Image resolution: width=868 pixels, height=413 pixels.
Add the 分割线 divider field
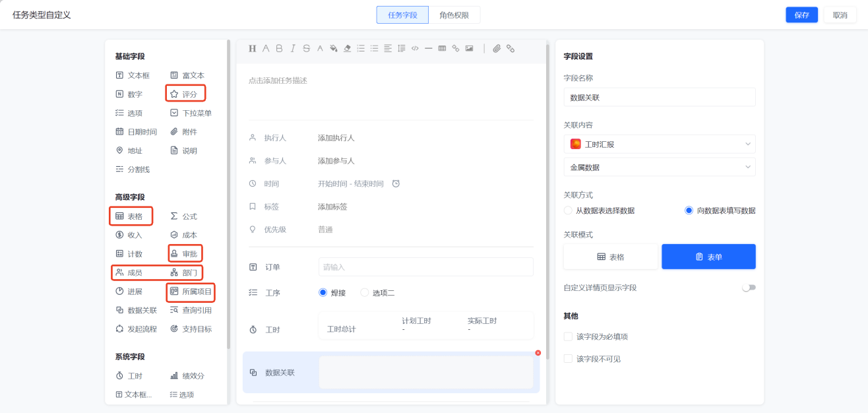(133, 170)
